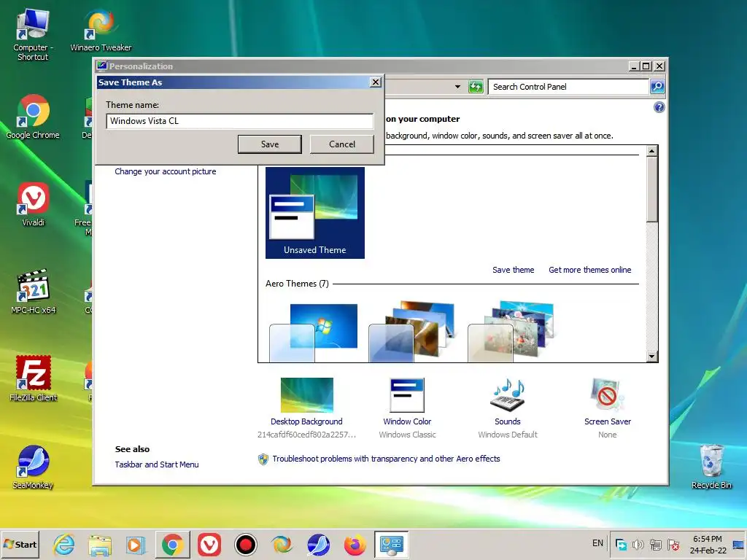
Task: Open clock showing 6:54 PM
Action: tap(708, 545)
